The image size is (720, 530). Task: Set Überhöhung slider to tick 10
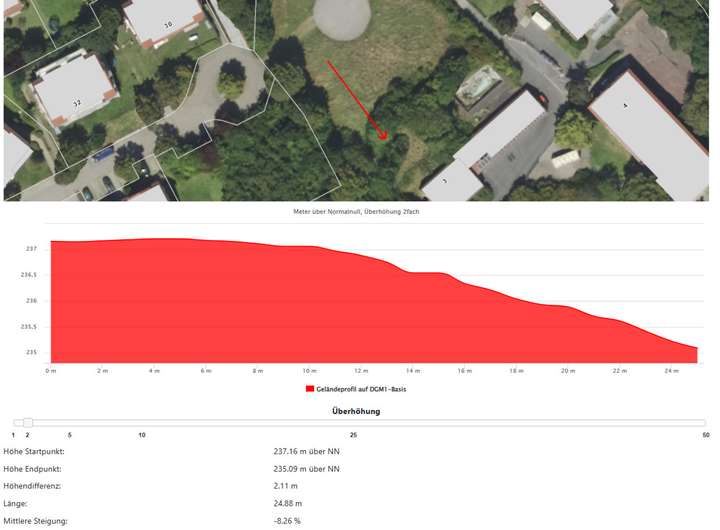pyautogui.click(x=142, y=423)
